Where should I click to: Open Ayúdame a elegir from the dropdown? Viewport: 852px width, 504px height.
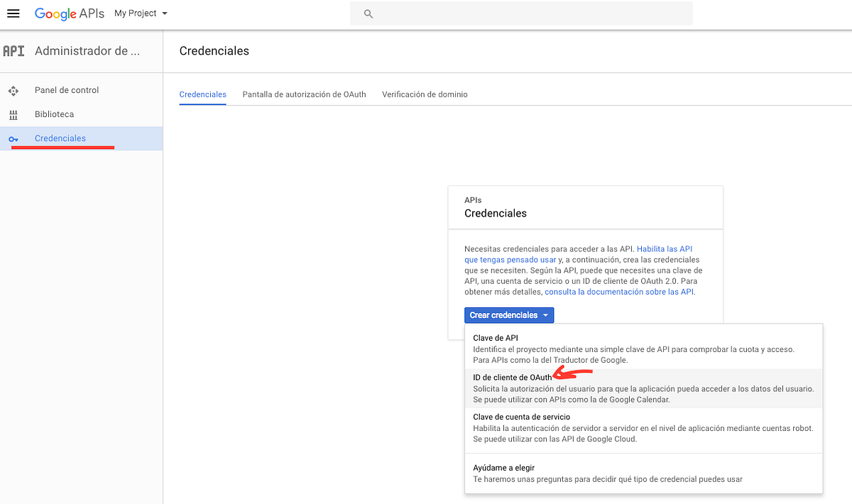pos(506,468)
